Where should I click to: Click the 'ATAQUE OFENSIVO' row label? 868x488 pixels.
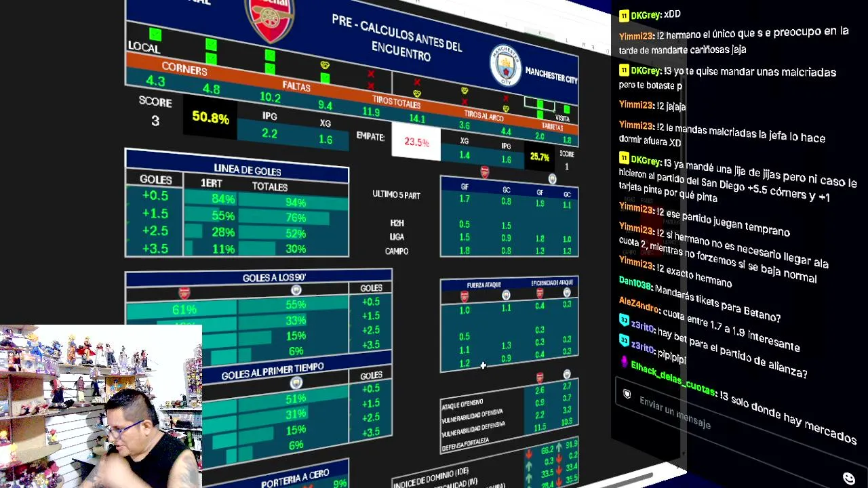[462, 405]
